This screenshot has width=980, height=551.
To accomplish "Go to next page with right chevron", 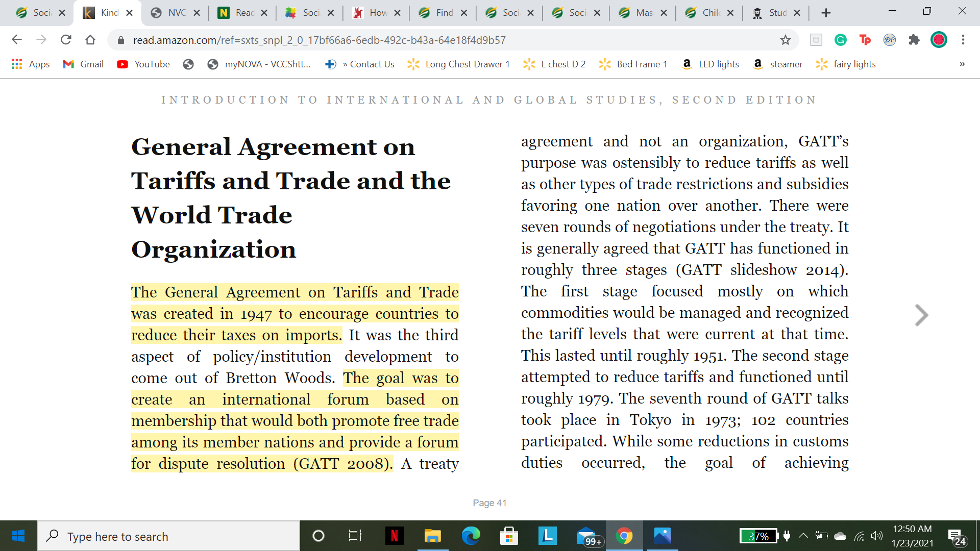I will (921, 315).
